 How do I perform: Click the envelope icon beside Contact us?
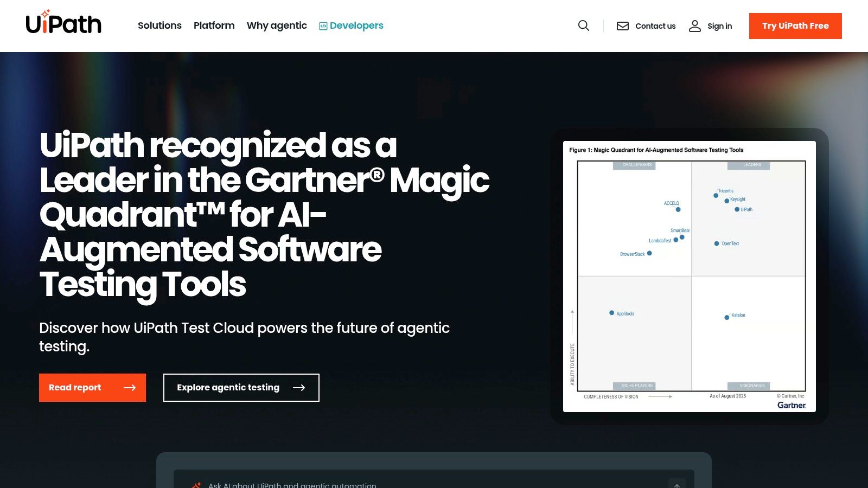tap(622, 25)
